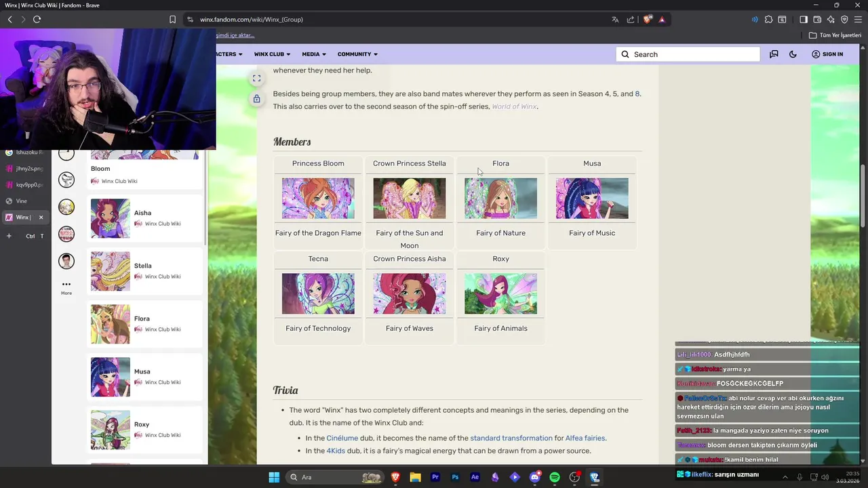Click the SIGN IN button
The height and width of the screenshot is (488, 868).
pyautogui.click(x=827, y=54)
